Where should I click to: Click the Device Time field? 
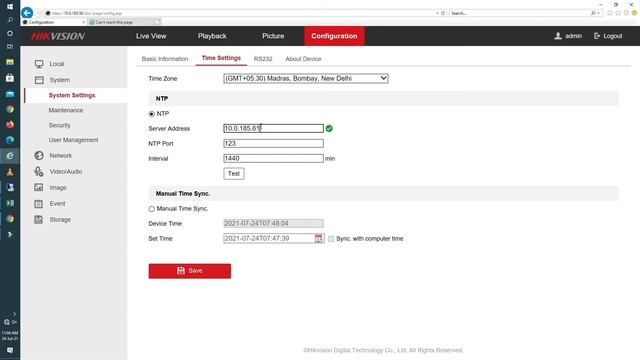click(273, 223)
